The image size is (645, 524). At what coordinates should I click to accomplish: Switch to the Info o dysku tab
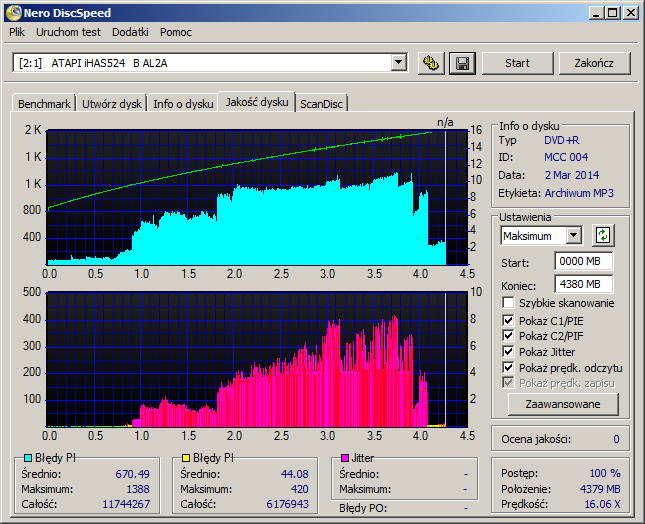pyautogui.click(x=183, y=104)
